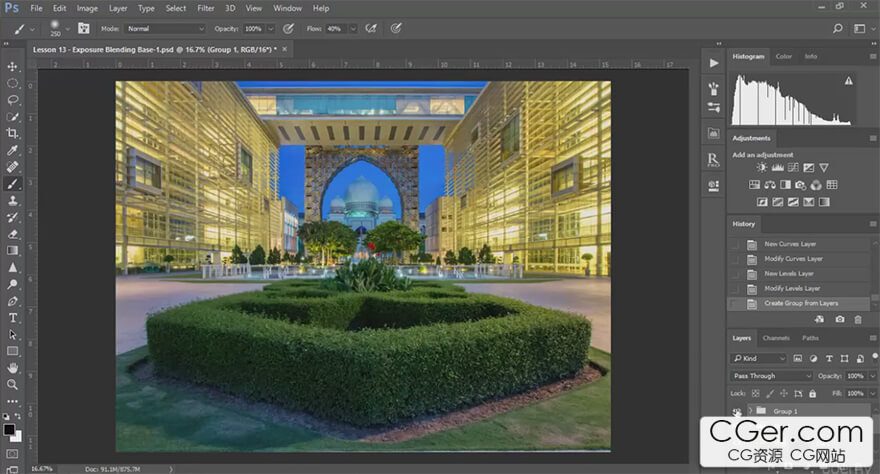Select the Clone Stamp tool
This screenshot has width=880, height=474.
(12, 201)
